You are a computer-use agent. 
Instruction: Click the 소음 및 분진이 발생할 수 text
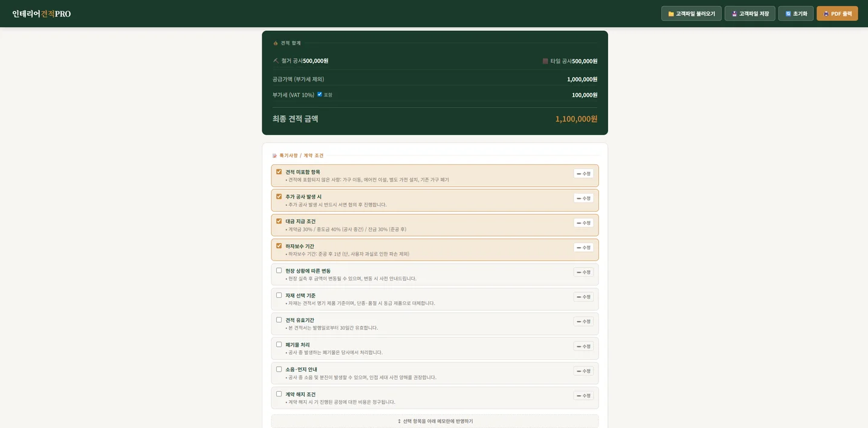click(x=361, y=377)
